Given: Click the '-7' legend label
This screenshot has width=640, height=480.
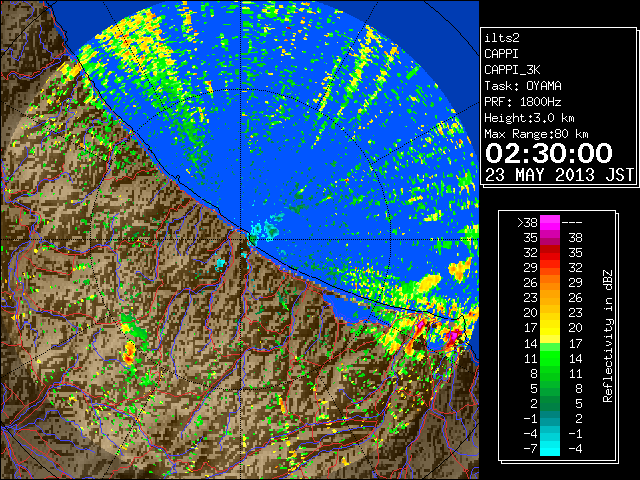Looking at the screenshot, I should point(530,449).
